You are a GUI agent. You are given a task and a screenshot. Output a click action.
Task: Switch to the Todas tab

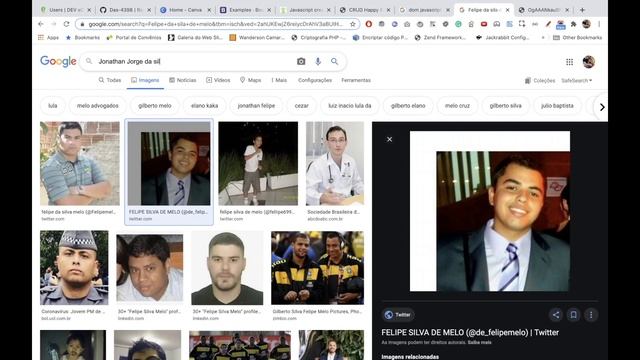[110, 80]
